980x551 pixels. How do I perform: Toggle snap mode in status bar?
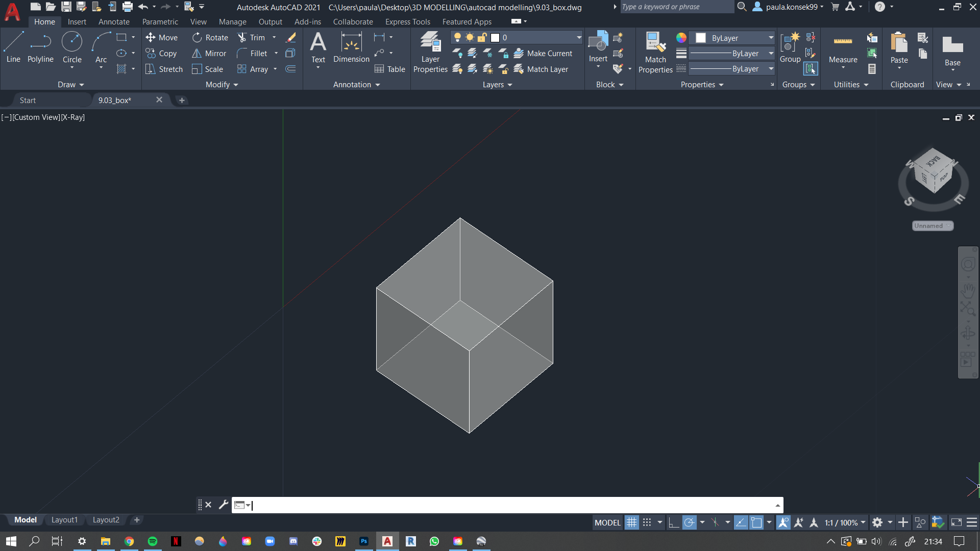pos(647,522)
